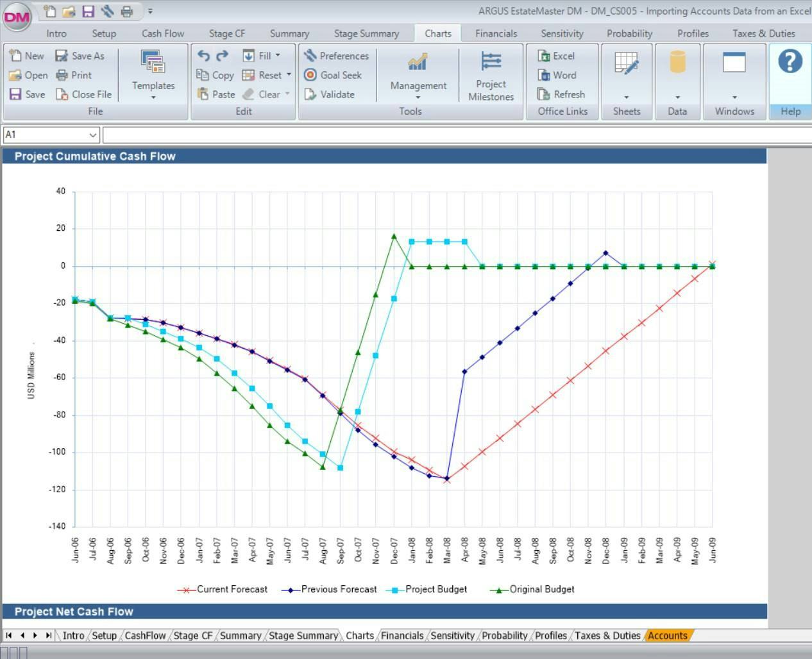Open the Accounts sheet tab at the bottom
812x659 pixels.
[x=667, y=635]
